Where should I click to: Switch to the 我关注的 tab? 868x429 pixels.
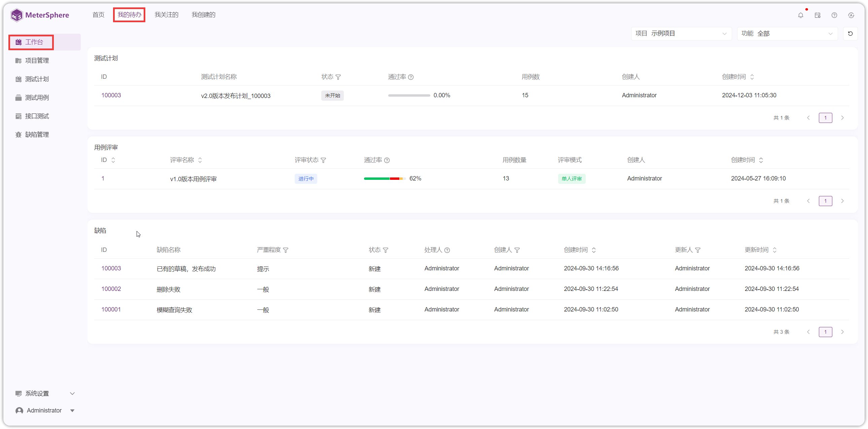coord(167,15)
